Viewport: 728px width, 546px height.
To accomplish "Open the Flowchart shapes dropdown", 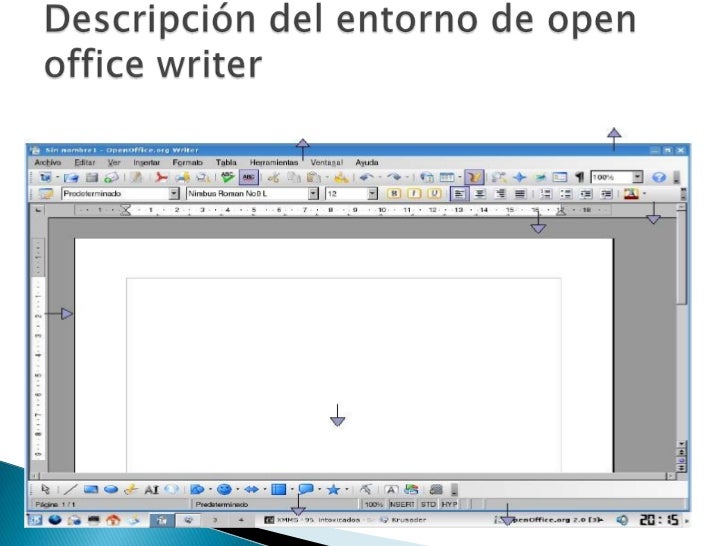I will (292, 489).
